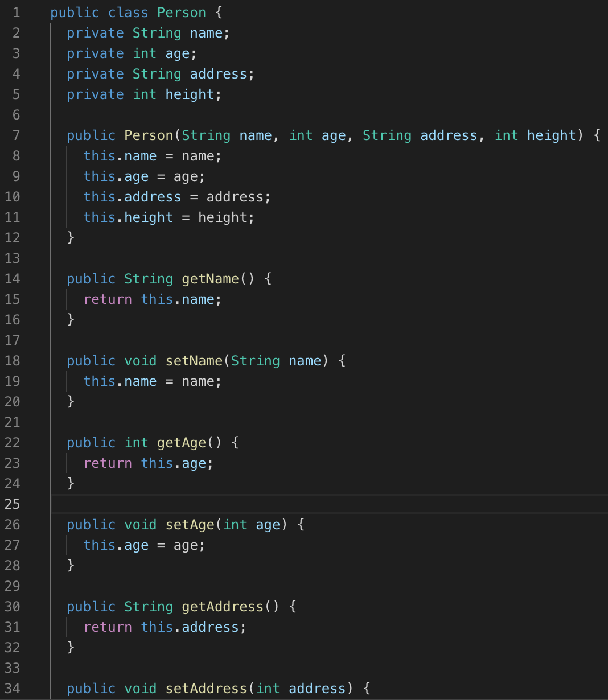Click line number 1 in the gutter
Image resolution: width=608 pixels, height=700 pixels.
coord(16,12)
